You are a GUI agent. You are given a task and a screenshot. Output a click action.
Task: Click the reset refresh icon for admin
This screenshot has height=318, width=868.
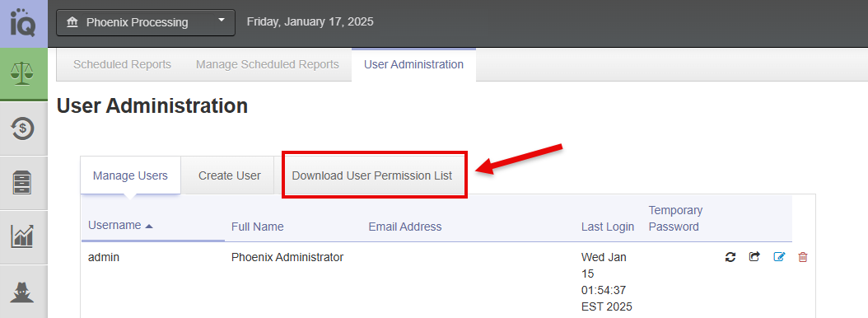click(x=730, y=257)
